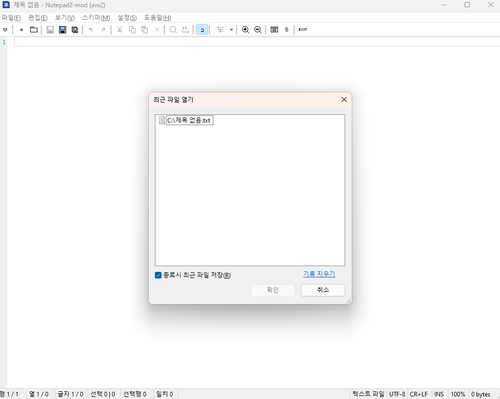
Task: Click the disabled Save icon in toolbar
Action: click(x=50, y=30)
